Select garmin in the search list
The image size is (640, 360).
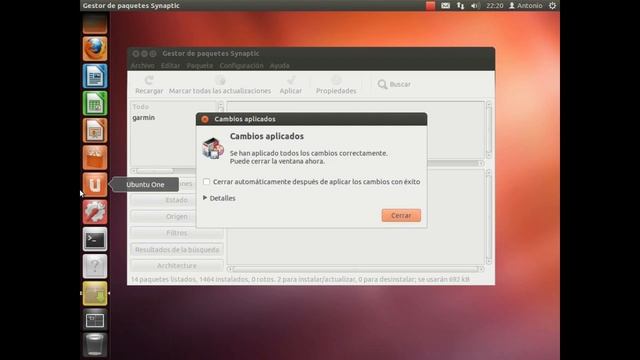pyautogui.click(x=144, y=118)
